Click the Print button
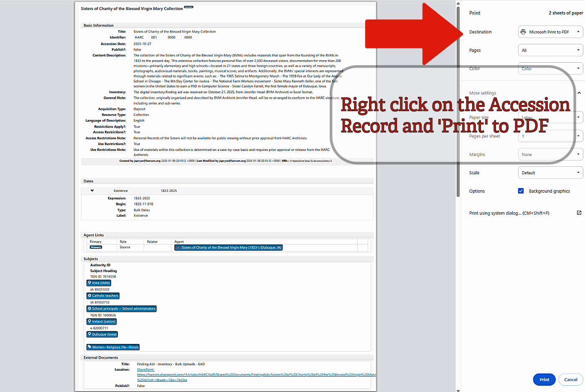This screenshot has height=392, width=585. coord(544,379)
